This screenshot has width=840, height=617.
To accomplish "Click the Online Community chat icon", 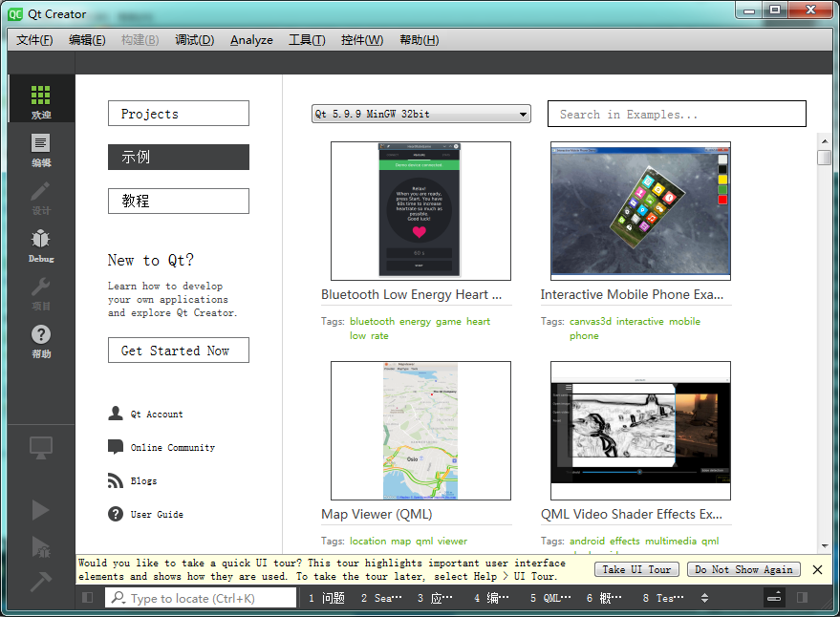I will point(116,447).
